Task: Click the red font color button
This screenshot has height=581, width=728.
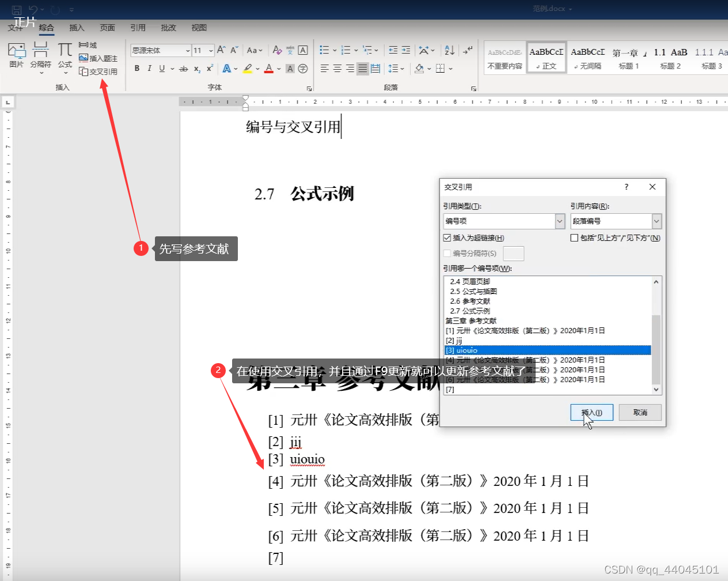Action: click(x=269, y=69)
